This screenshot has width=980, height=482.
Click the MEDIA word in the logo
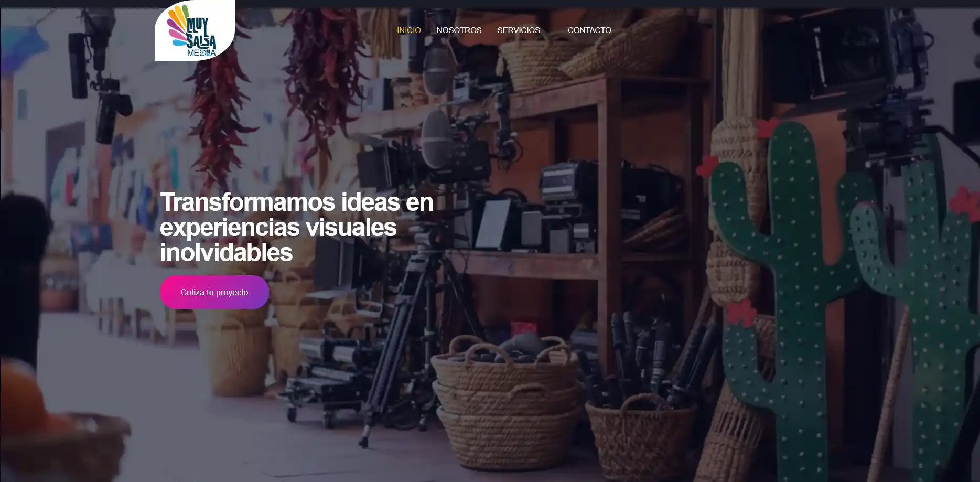pos(201,53)
